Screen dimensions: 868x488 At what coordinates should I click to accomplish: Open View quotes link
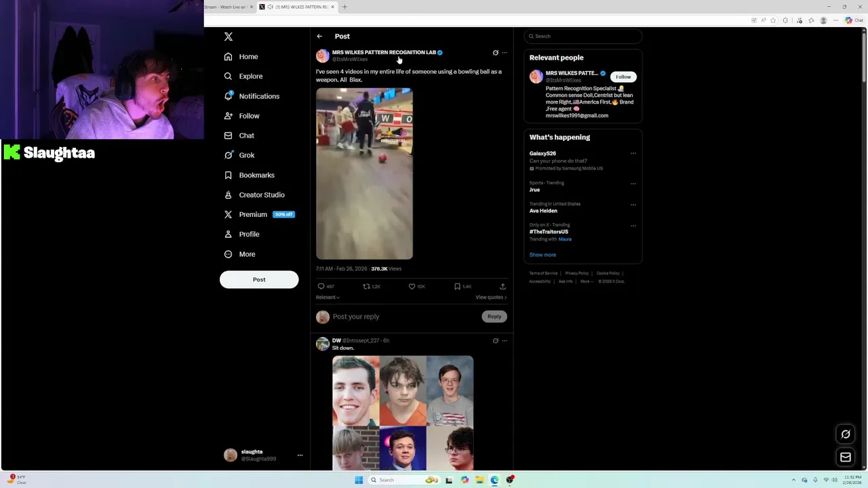point(491,298)
